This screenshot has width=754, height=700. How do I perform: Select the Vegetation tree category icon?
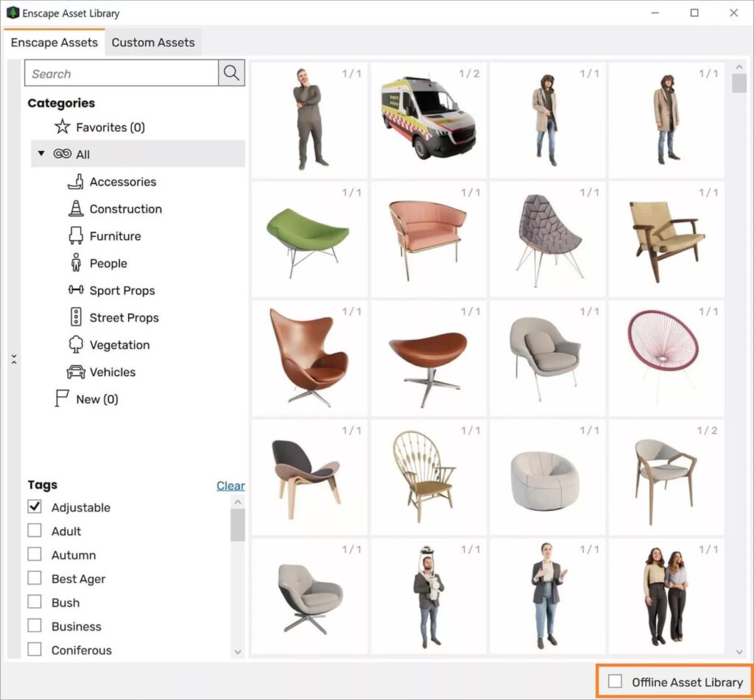tap(75, 345)
